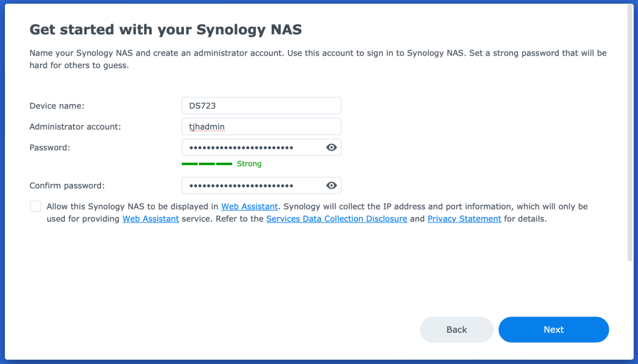The image size is (638, 364).
Task: Click the "Device name:" label
Action: (57, 106)
